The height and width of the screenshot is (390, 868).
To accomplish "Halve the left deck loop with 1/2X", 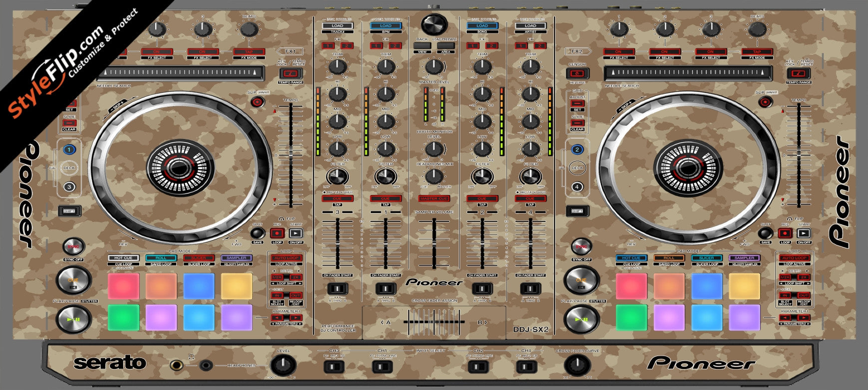I will [x=277, y=277].
